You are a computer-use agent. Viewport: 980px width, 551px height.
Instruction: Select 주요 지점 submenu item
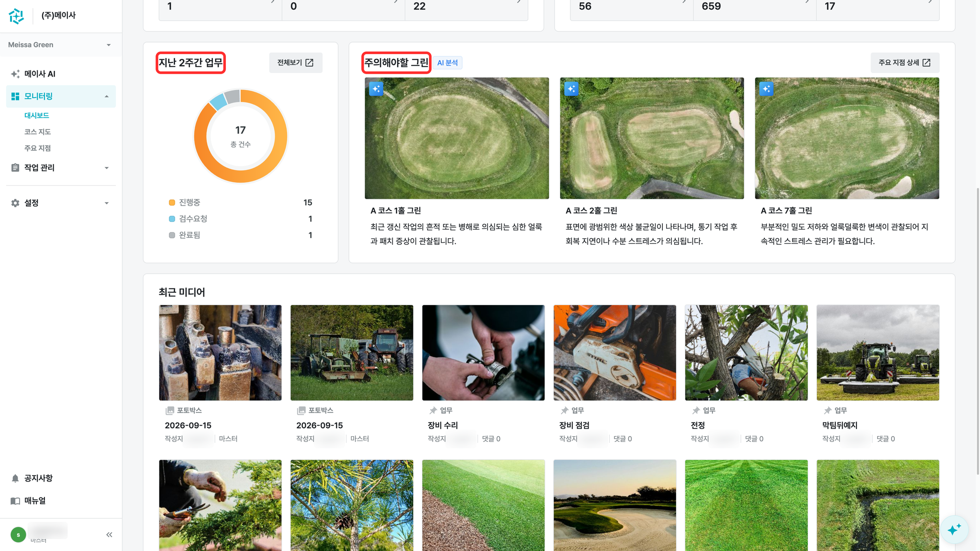coord(37,148)
